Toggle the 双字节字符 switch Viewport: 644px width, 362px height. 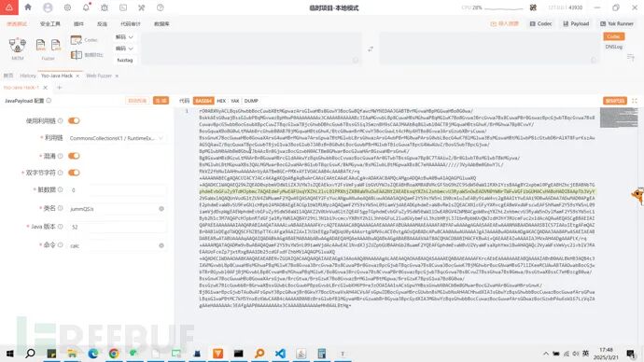click(74, 173)
